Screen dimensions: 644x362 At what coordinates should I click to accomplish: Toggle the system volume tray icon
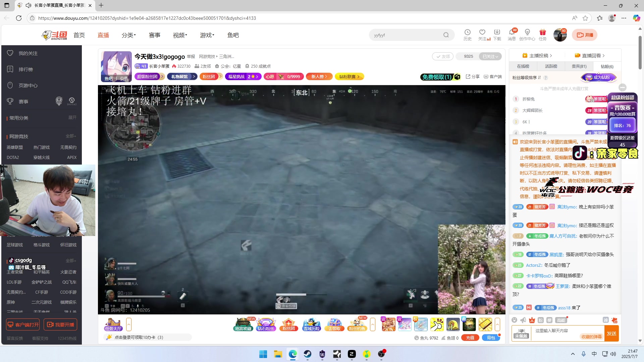[x=613, y=354]
